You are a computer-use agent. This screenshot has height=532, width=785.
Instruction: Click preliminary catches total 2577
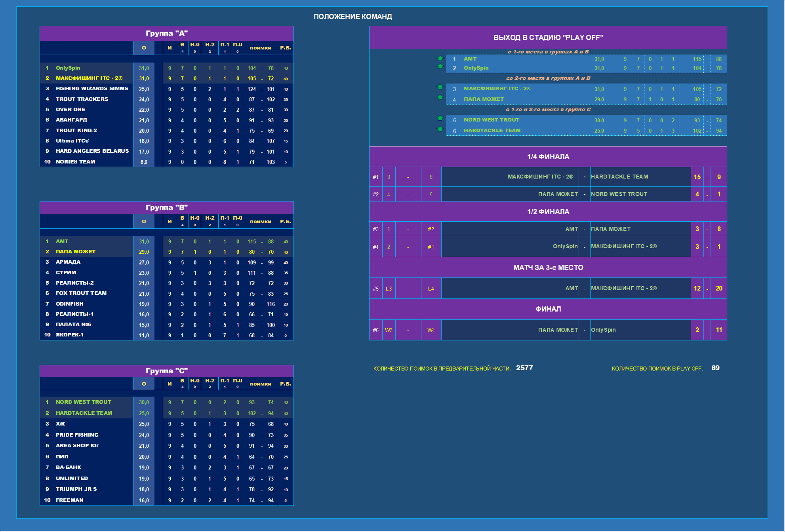tap(524, 368)
